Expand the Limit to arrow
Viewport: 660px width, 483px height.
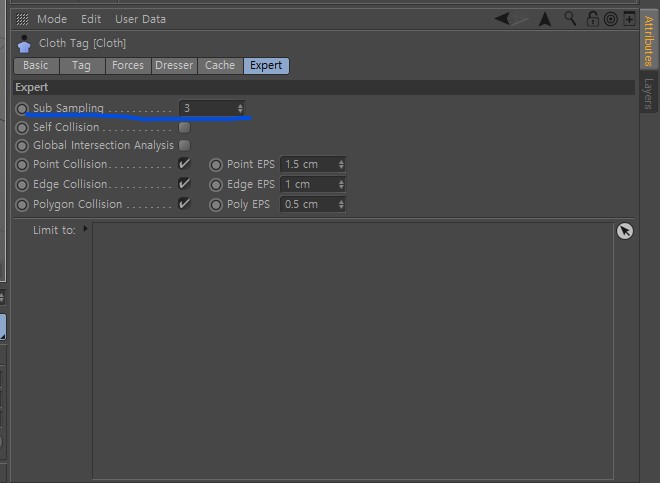tap(85, 229)
